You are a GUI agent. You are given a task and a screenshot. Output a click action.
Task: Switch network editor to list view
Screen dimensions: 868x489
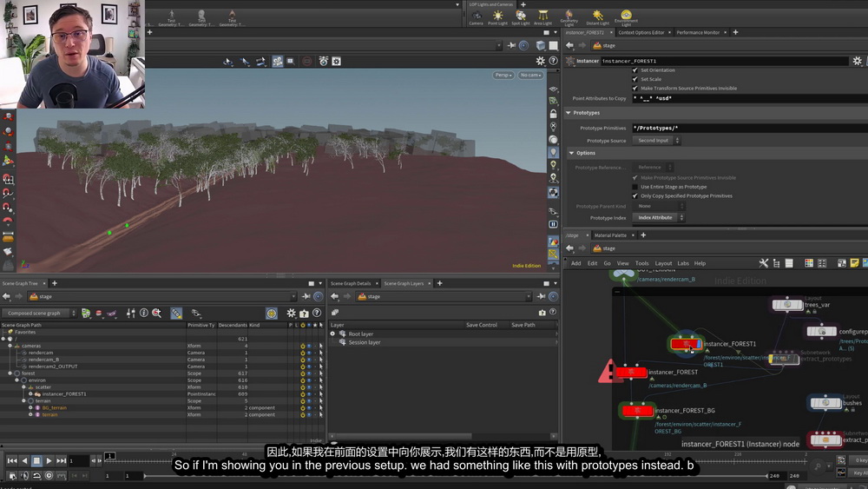click(x=789, y=263)
